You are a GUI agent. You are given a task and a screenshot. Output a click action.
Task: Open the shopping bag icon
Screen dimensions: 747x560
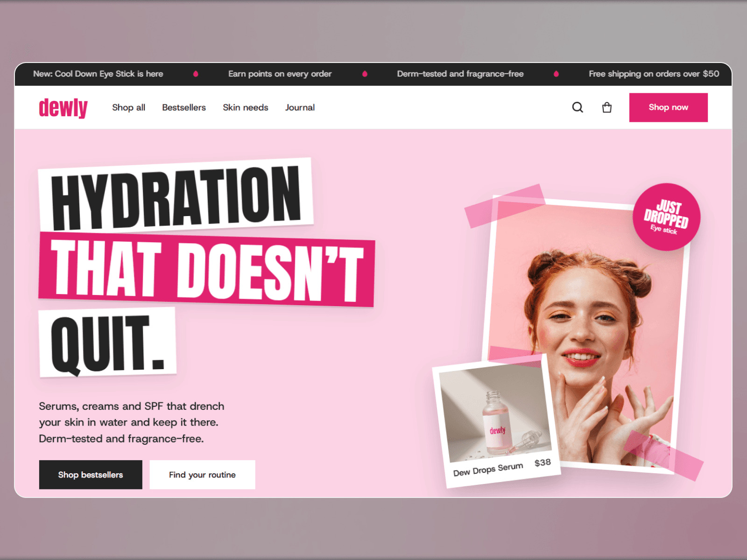coord(607,107)
